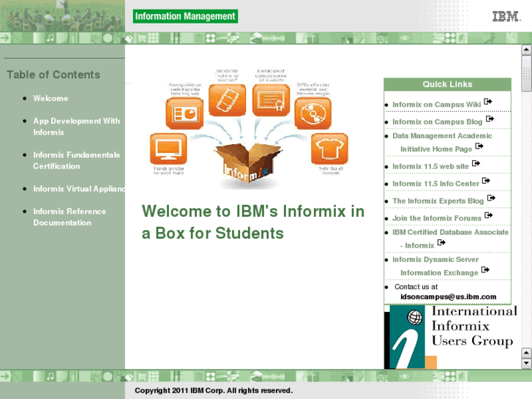Click the Informix open box illustration
This screenshot has width=532, height=399.
pos(248,164)
